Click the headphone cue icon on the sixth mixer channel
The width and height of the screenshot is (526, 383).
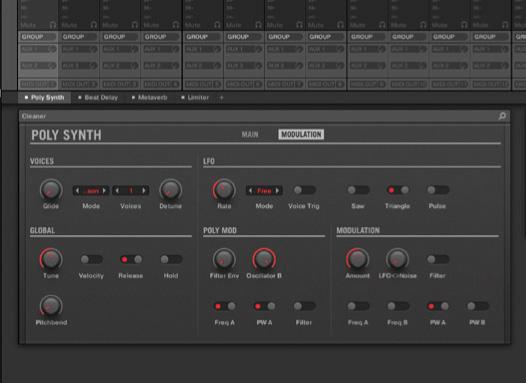pyautogui.click(x=258, y=25)
